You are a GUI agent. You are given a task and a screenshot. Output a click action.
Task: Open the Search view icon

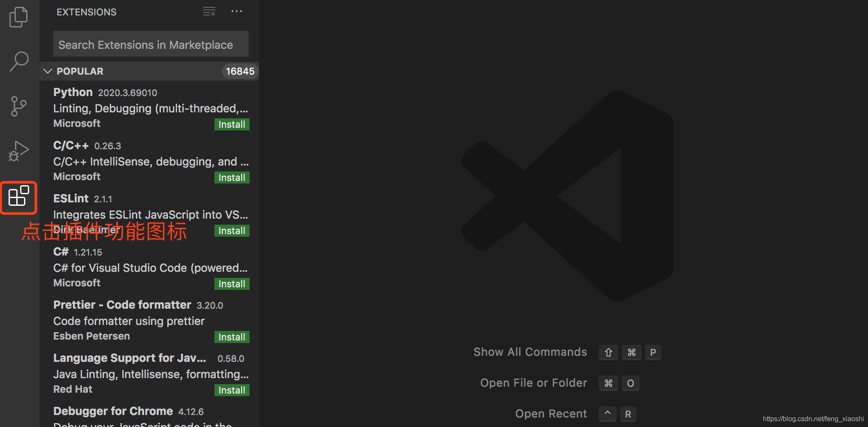pos(19,62)
